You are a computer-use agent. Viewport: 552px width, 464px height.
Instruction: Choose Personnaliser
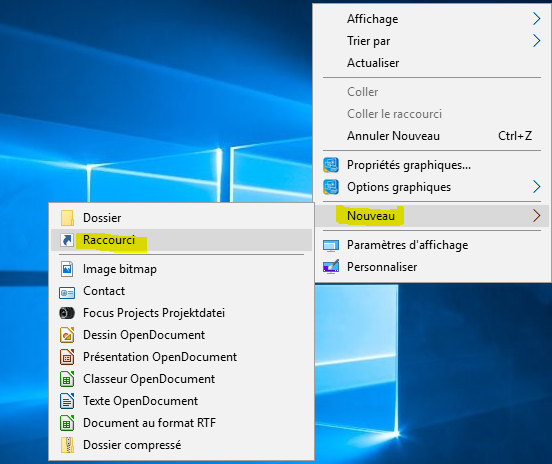click(x=432, y=267)
